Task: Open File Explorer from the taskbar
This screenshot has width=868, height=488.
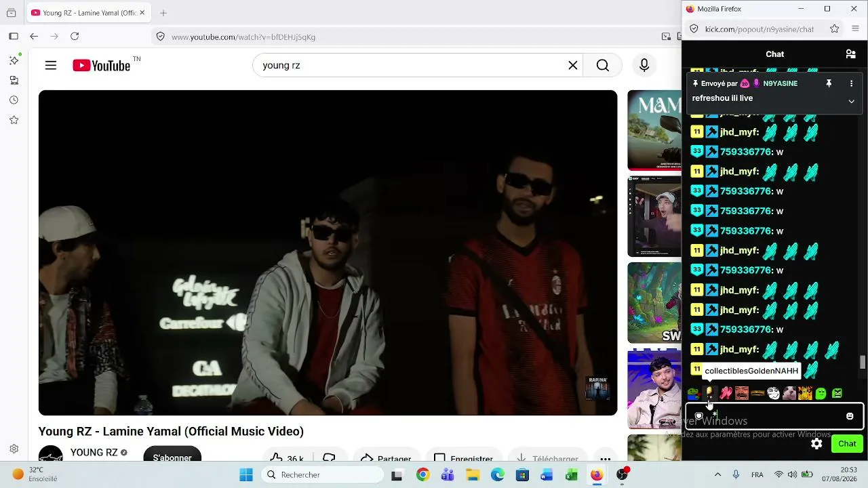Action: coord(473,475)
